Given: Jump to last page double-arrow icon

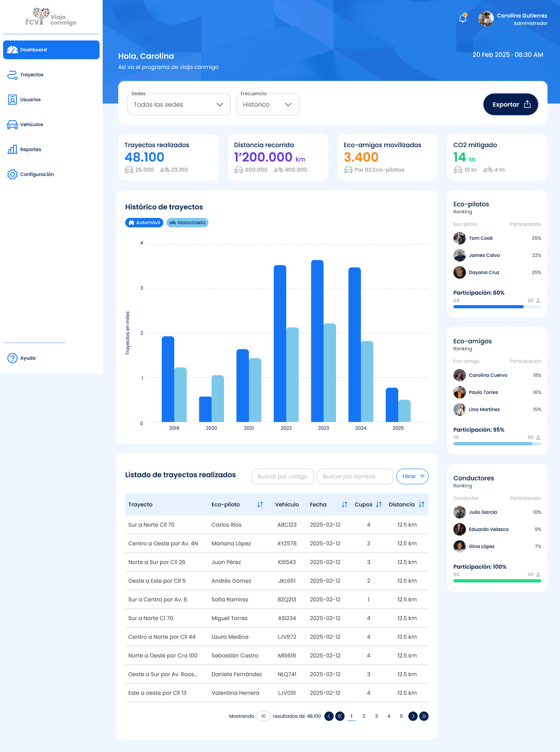Looking at the screenshot, I should (424, 716).
